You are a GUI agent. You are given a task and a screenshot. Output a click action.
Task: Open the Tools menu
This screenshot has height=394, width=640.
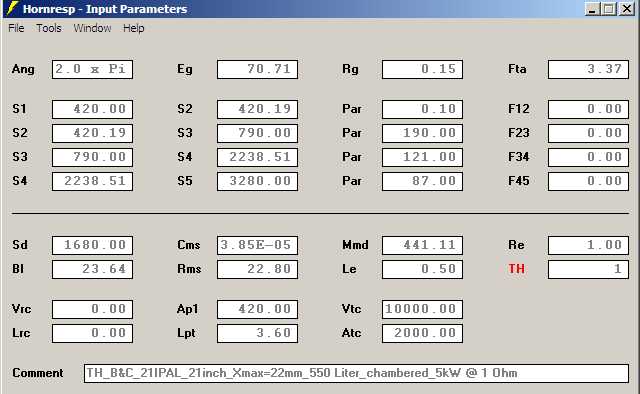tap(49, 28)
